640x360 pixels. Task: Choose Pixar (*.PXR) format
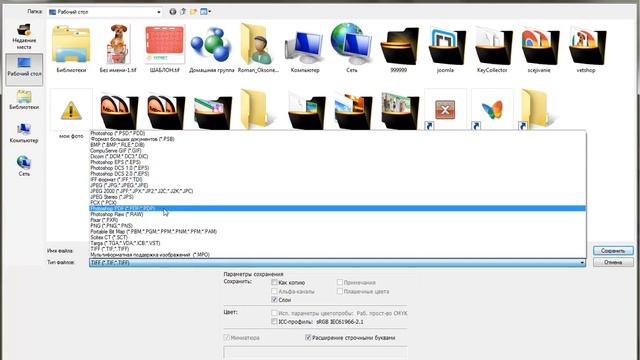point(338,220)
